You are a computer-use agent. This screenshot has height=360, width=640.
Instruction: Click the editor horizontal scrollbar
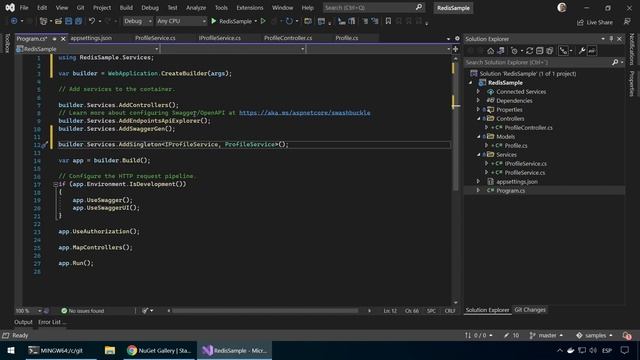click(x=264, y=311)
